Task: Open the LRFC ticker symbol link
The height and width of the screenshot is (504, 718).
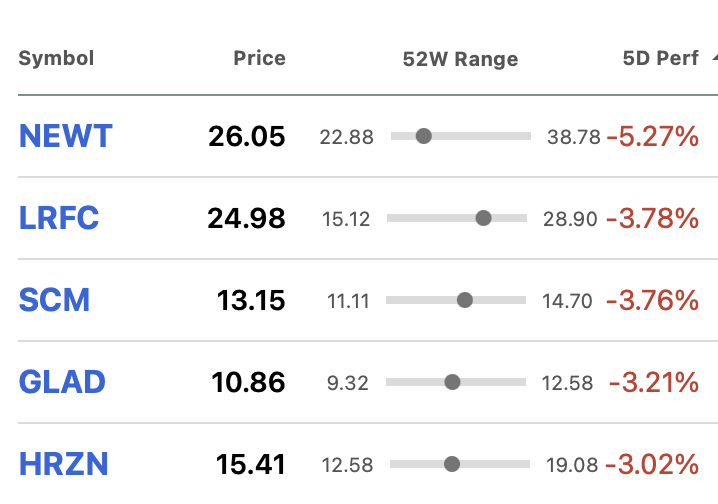Action: tap(59, 218)
